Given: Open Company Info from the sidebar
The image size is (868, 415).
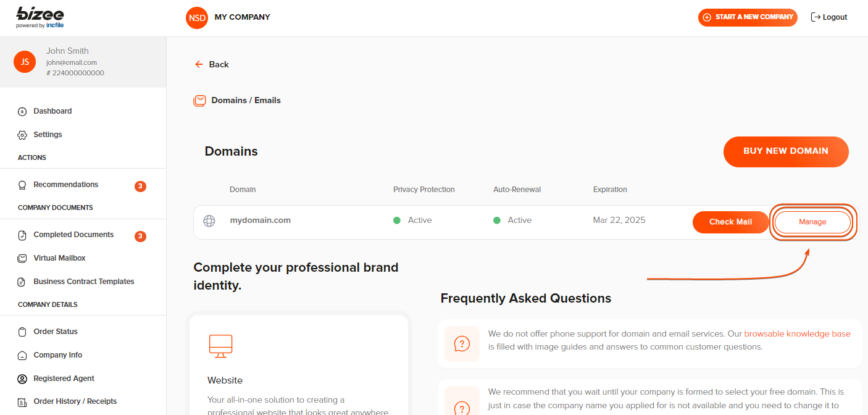Looking at the screenshot, I should (x=57, y=355).
